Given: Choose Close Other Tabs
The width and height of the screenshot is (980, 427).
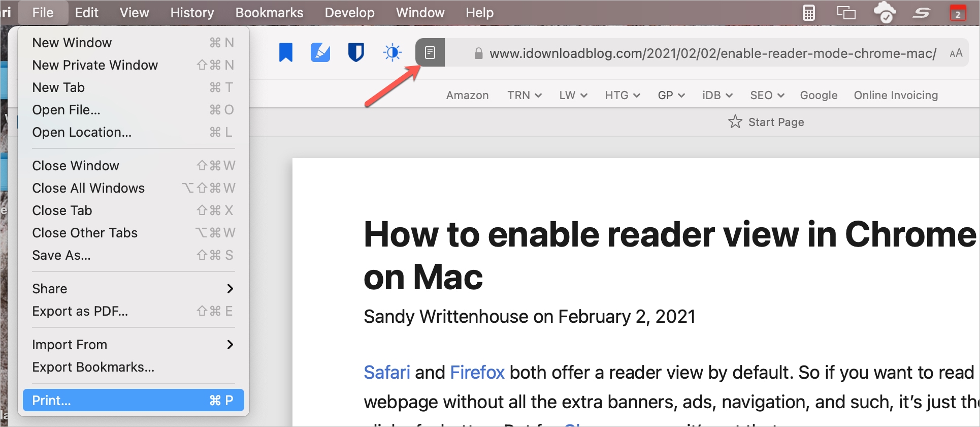Looking at the screenshot, I should (133, 233).
